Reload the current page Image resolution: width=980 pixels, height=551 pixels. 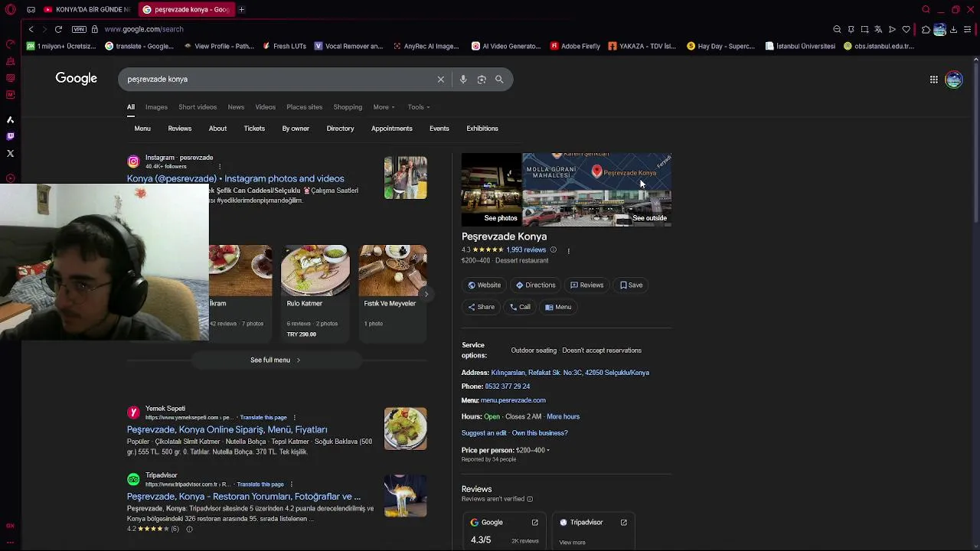(x=58, y=29)
